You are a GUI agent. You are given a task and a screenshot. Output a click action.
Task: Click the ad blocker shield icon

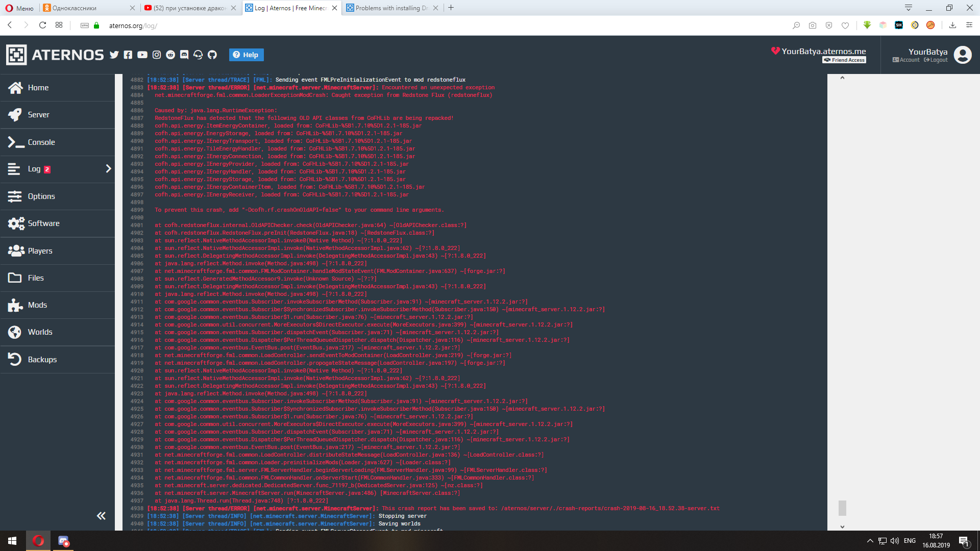(829, 25)
